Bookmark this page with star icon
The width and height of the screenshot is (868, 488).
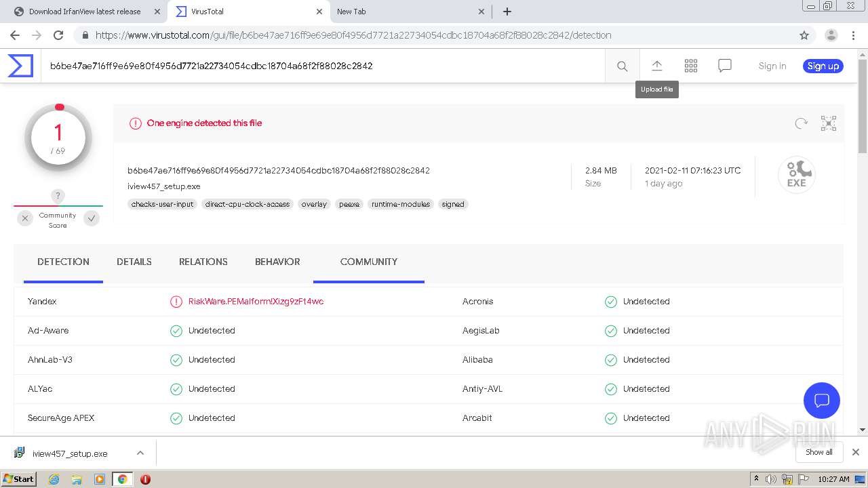pos(804,35)
